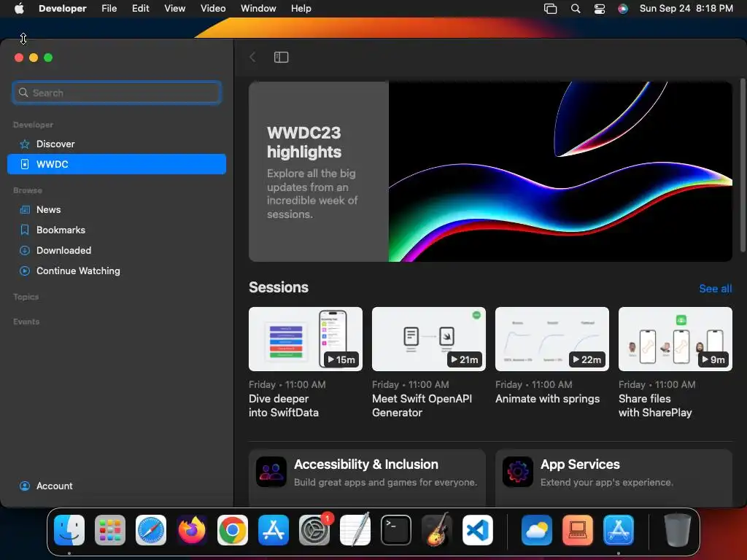Go back with the chevron arrow
This screenshot has height=560, width=747.
(252, 57)
